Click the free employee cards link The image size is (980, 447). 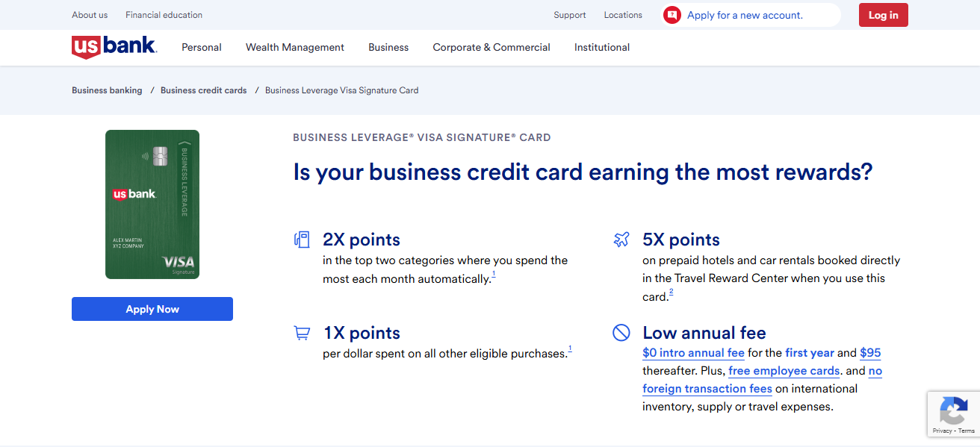point(784,371)
